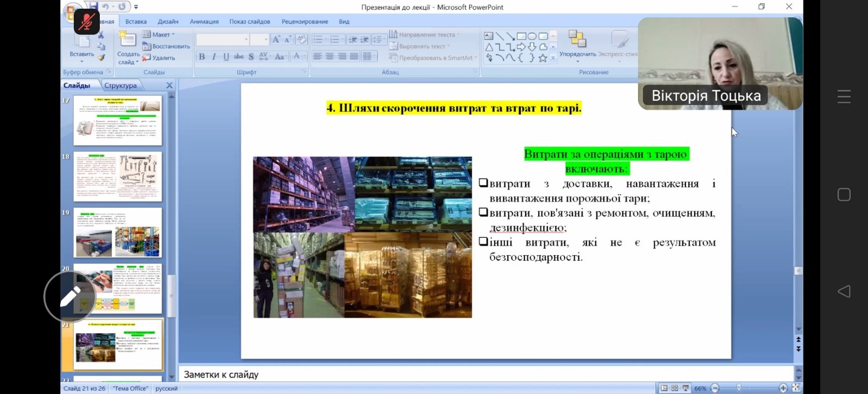Click the Bold formatting icon
The width and height of the screenshot is (868, 394).
[x=202, y=56]
